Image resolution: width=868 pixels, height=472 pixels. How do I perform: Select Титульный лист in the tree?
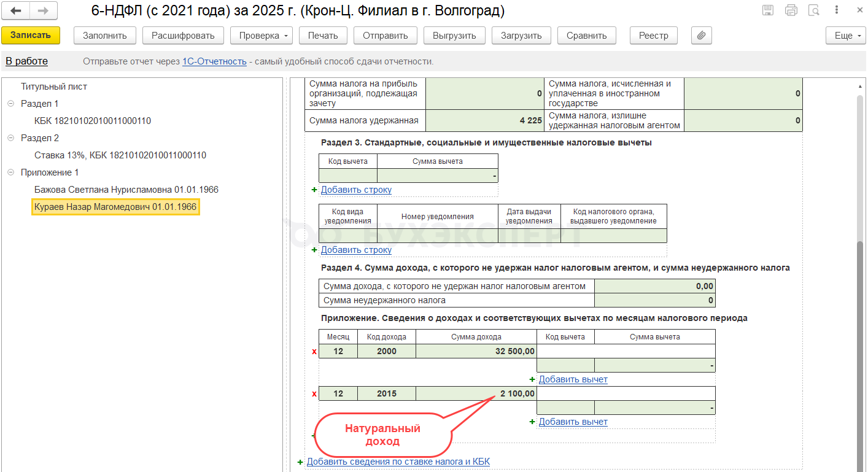coord(54,87)
